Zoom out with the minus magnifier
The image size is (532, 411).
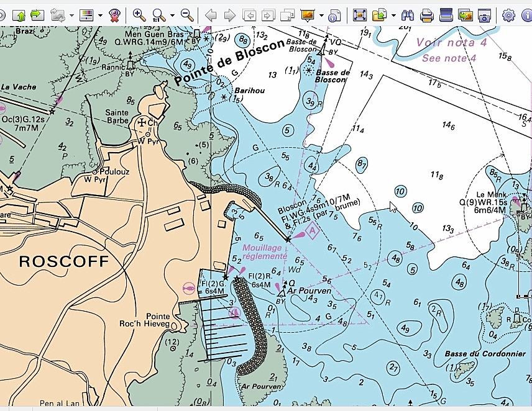(x=187, y=16)
